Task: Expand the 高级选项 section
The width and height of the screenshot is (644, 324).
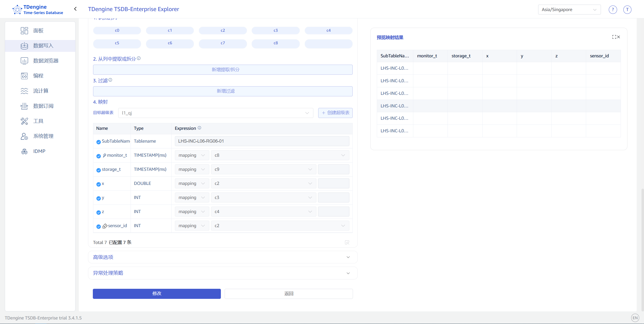Action: 223,257
